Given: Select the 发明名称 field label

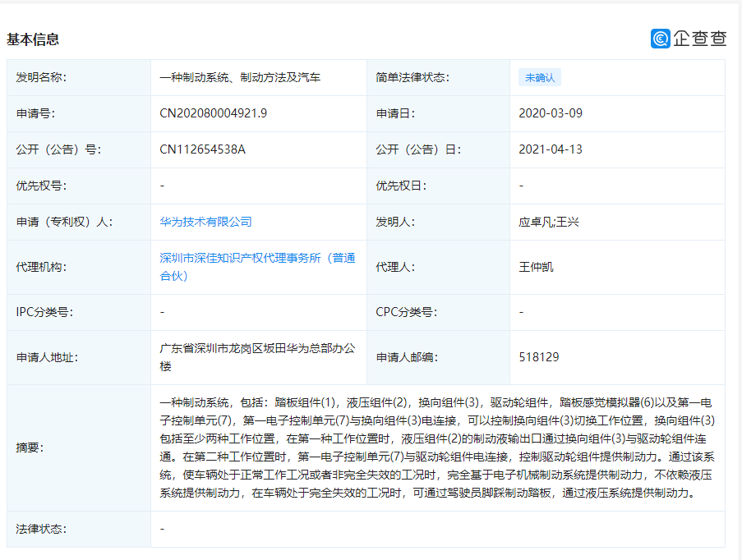Looking at the screenshot, I should [x=41, y=77].
